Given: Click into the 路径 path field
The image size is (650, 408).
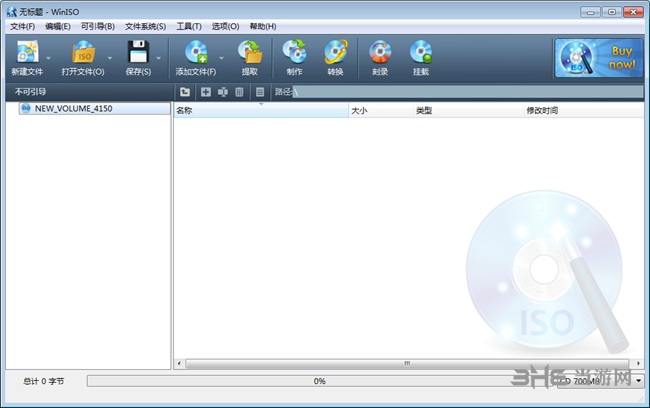Looking at the screenshot, I should (468, 92).
